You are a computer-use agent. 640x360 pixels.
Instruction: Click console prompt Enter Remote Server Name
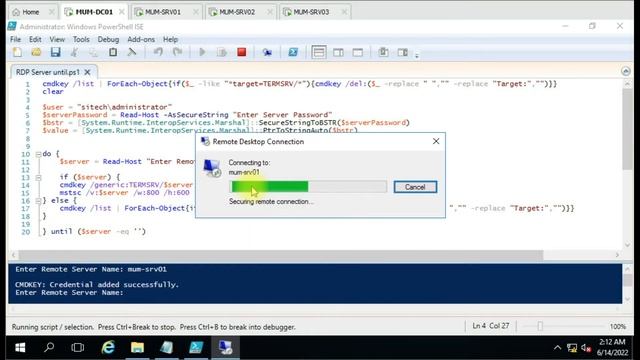pyautogui.click(x=69, y=293)
